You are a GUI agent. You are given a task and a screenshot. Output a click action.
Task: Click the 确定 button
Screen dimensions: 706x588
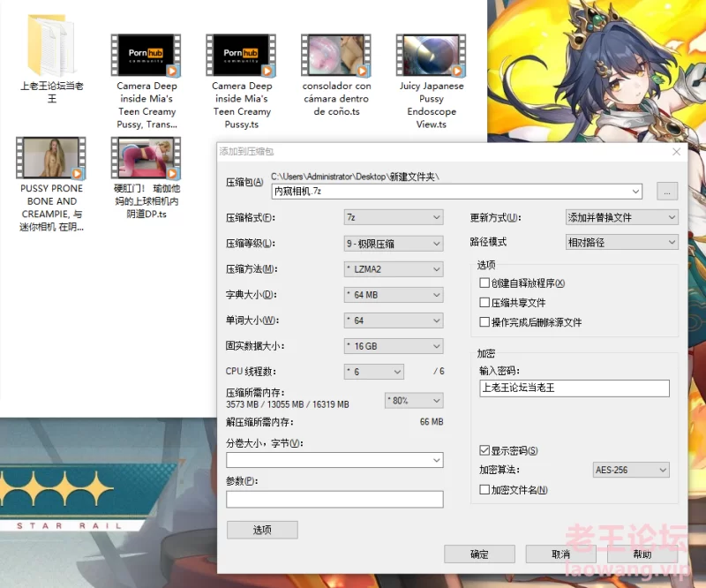click(479, 554)
